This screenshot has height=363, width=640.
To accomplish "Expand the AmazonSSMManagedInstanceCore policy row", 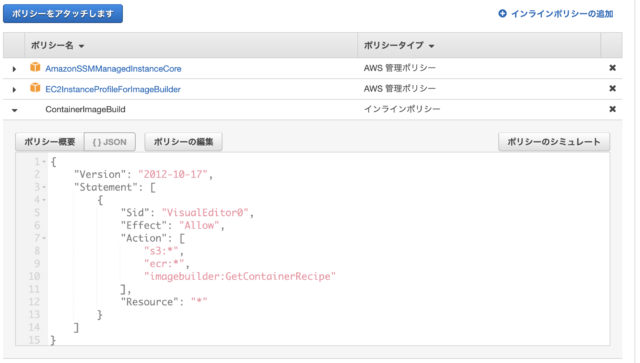I will point(14,69).
